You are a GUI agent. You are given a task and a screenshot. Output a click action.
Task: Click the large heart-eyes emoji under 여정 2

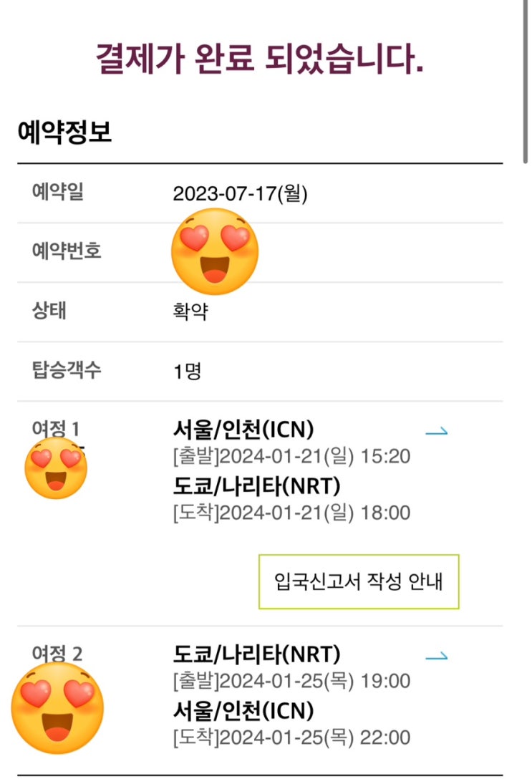coord(58,707)
